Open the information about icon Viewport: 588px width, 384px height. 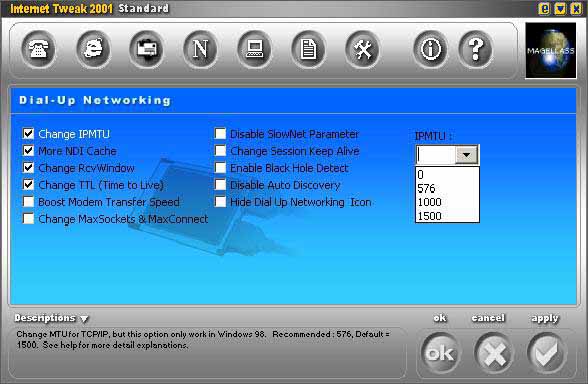(x=430, y=49)
